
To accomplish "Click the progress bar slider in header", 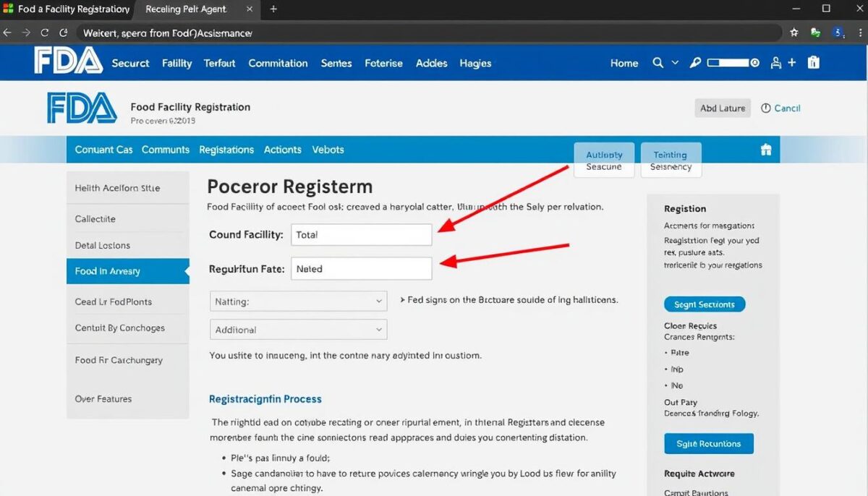I will pos(732,63).
